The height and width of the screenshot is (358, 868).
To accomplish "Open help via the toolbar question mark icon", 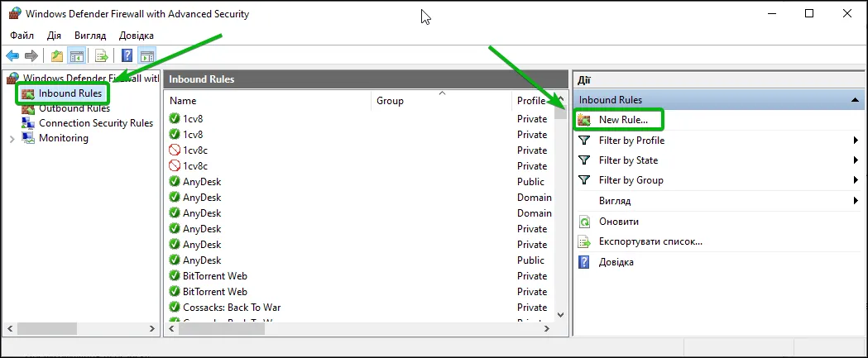I will tap(127, 56).
